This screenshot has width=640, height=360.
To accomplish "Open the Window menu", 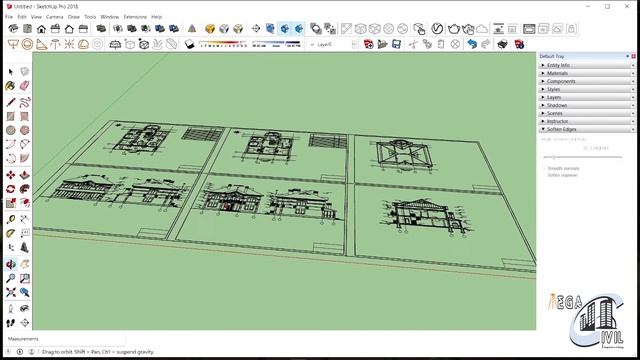I will [110, 17].
